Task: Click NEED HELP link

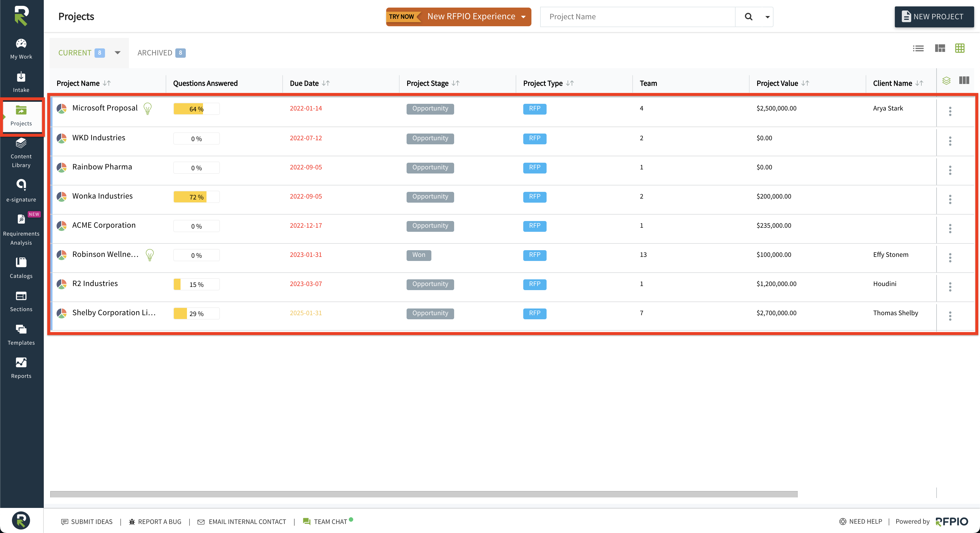Action: pos(860,521)
